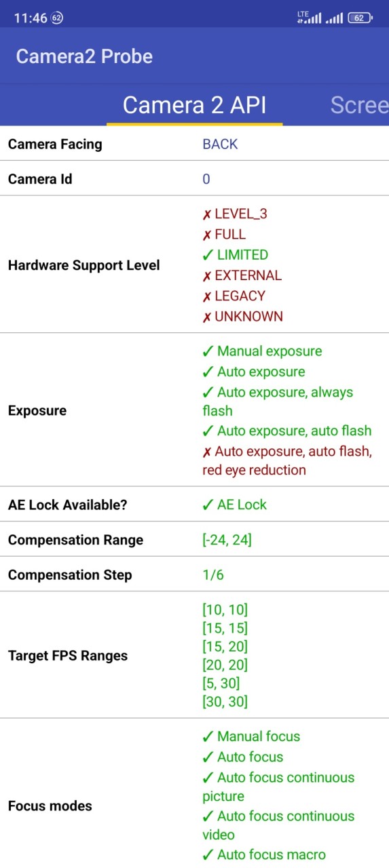Switch to the Camera 2 API tab
389x868 pixels.
click(194, 105)
